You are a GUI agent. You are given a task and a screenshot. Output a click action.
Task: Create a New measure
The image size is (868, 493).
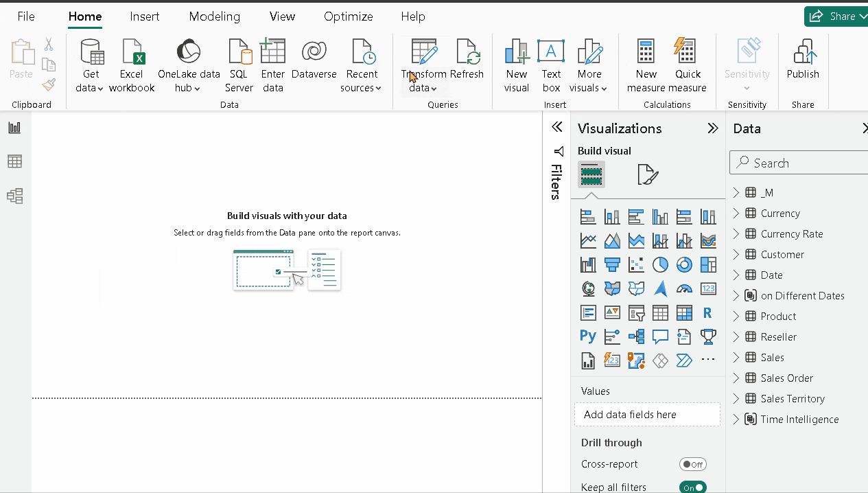click(646, 66)
